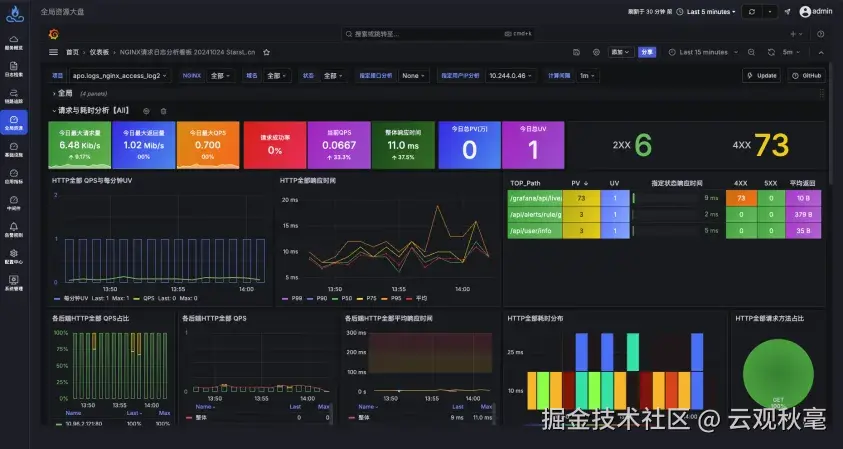Open the third gauge icon sidebar item
The image size is (843, 449).
(14, 176)
